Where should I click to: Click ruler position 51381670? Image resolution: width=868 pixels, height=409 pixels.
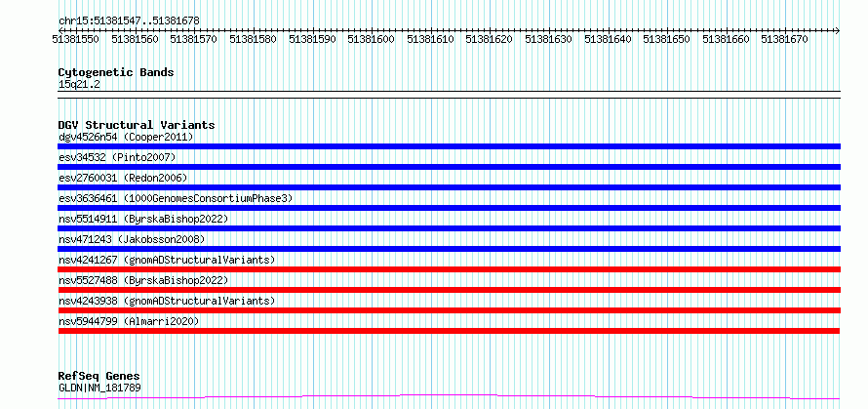point(784,39)
